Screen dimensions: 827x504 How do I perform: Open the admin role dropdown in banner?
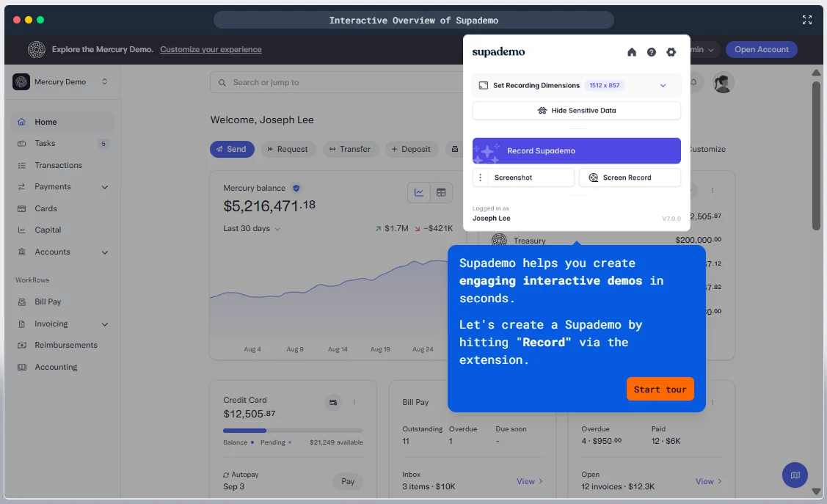click(703, 50)
